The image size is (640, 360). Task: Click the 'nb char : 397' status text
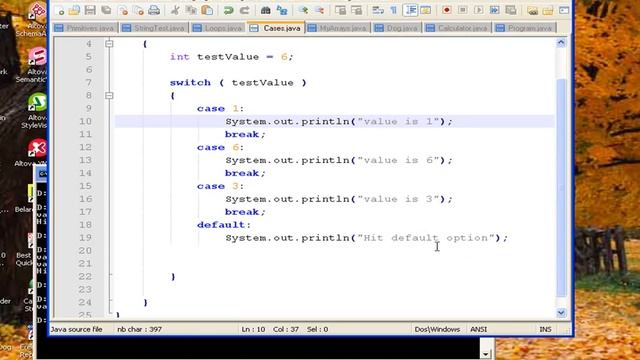click(x=139, y=329)
